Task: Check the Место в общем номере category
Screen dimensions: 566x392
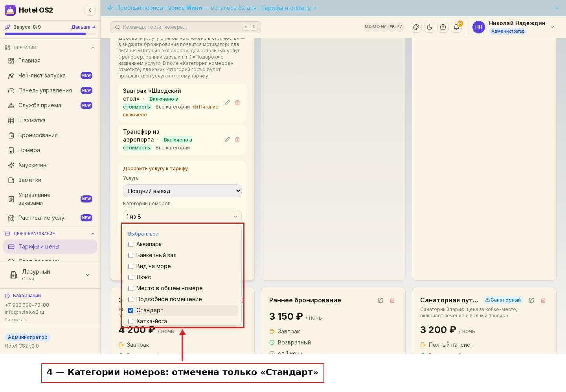Action: [131, 289]
